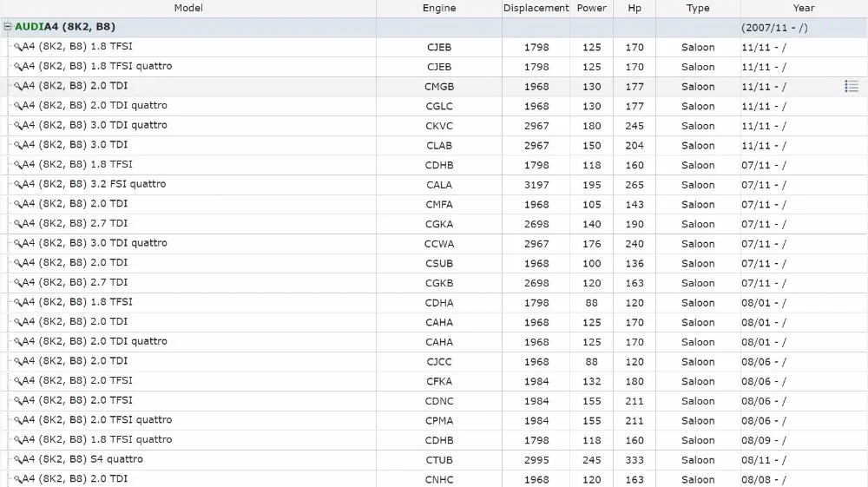Click key icon of 3.2 FSI quattro row
This screenshot has height=487, width=868.
17,185
